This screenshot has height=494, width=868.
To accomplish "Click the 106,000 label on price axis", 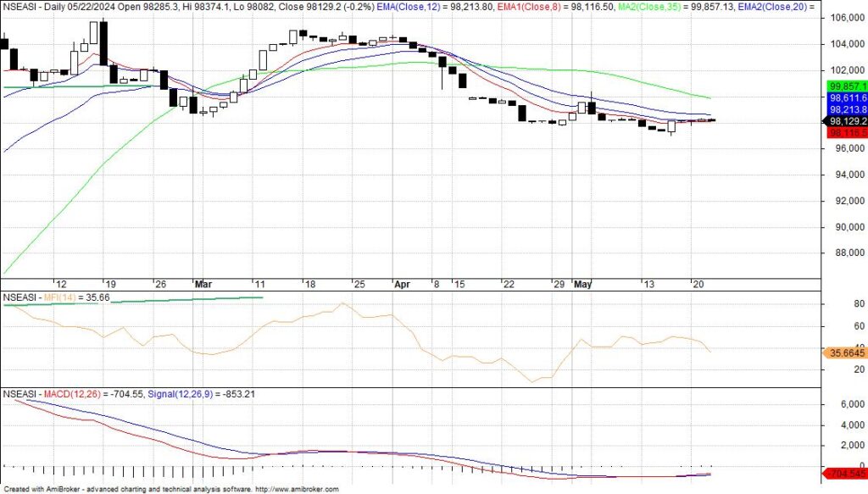I will click(844, 18).
